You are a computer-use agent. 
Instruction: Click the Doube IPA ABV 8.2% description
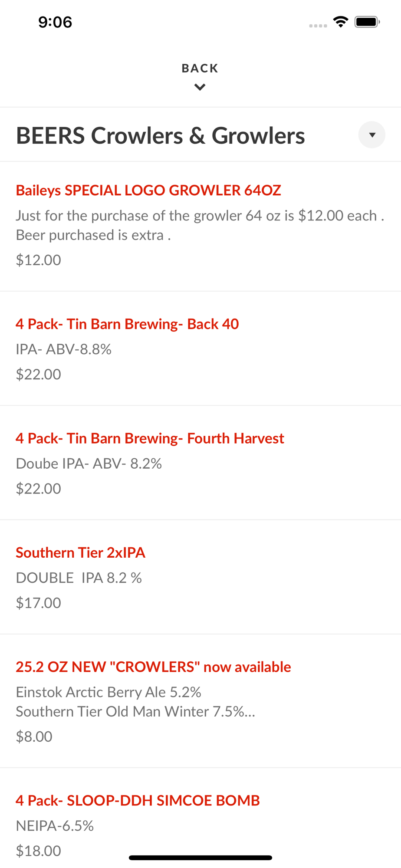[89, 464]
